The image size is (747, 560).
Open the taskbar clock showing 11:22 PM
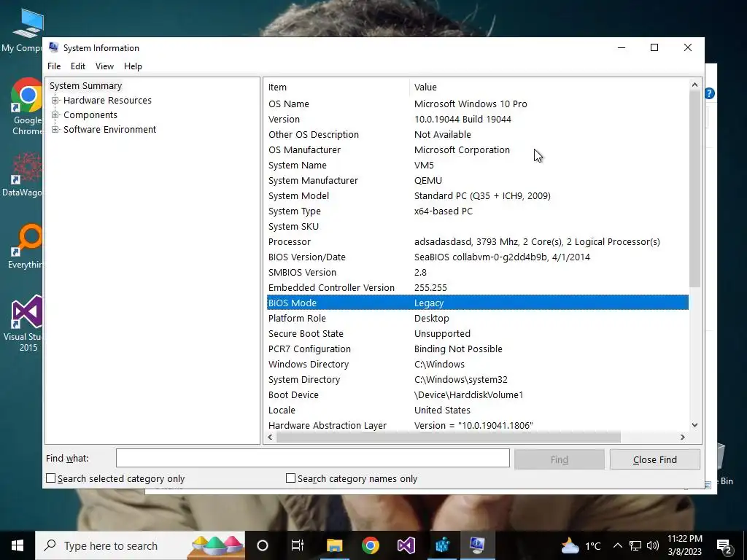(x=684, y=545)
